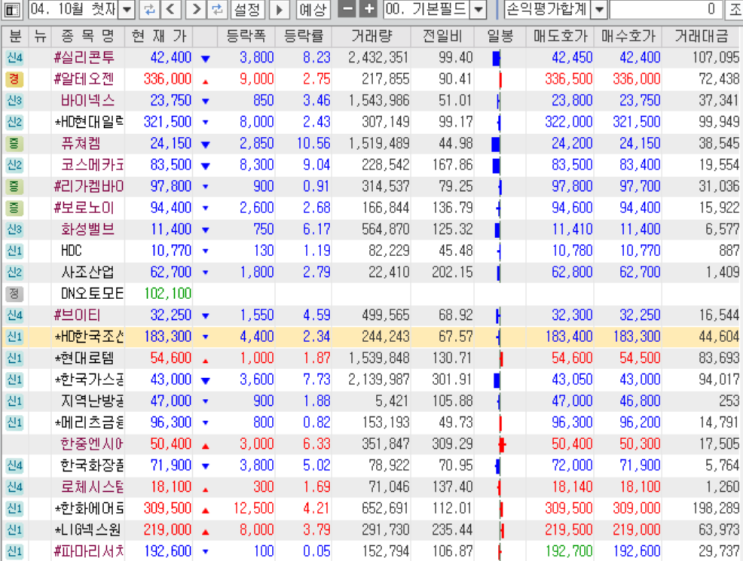
Task: Click the first blue rotate arrows icon
Action: (x=149, y=9)
